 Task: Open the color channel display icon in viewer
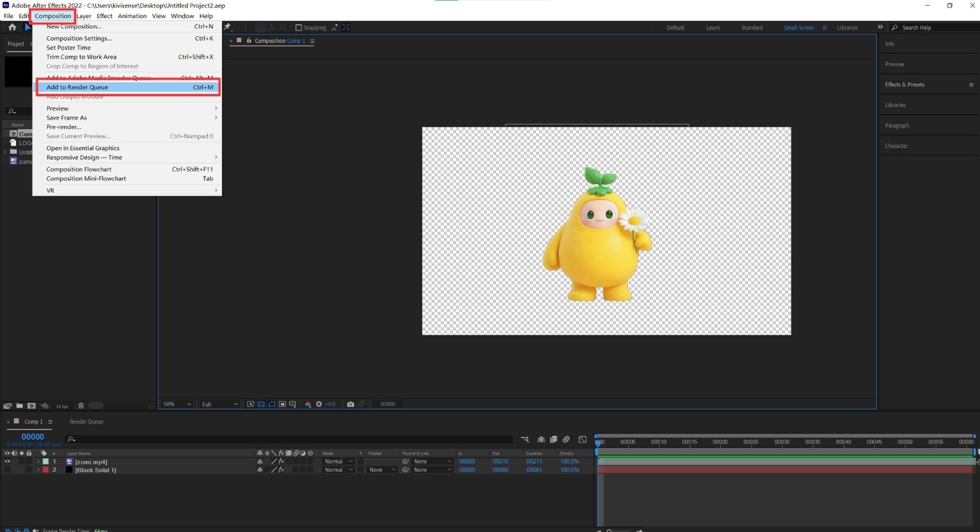308,405
